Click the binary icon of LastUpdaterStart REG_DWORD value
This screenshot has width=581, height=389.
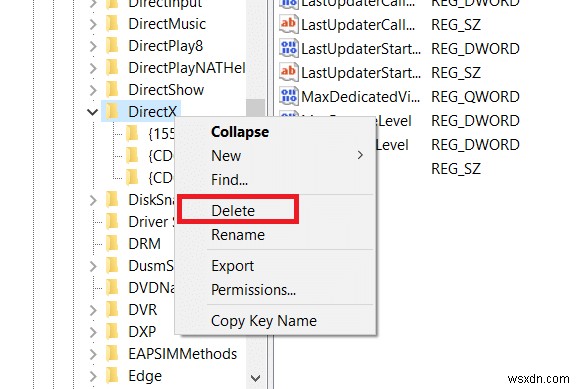(x=289, y=48)
